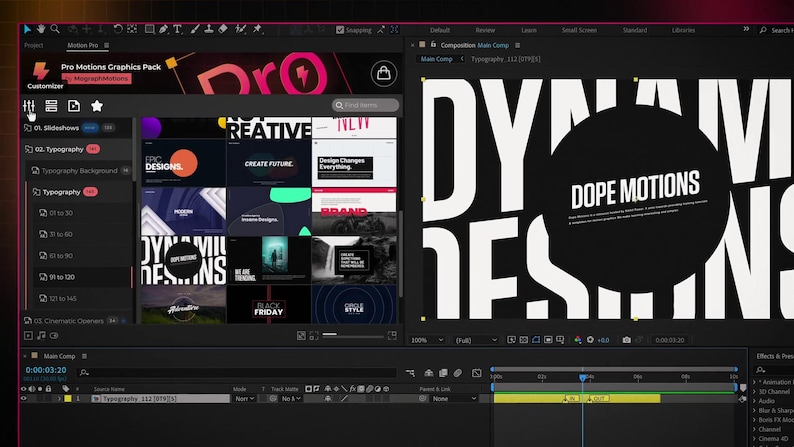Toggle the Main Comp lock icon in viewer
Viewport: 794px width, 447px height.
point(433,45)
